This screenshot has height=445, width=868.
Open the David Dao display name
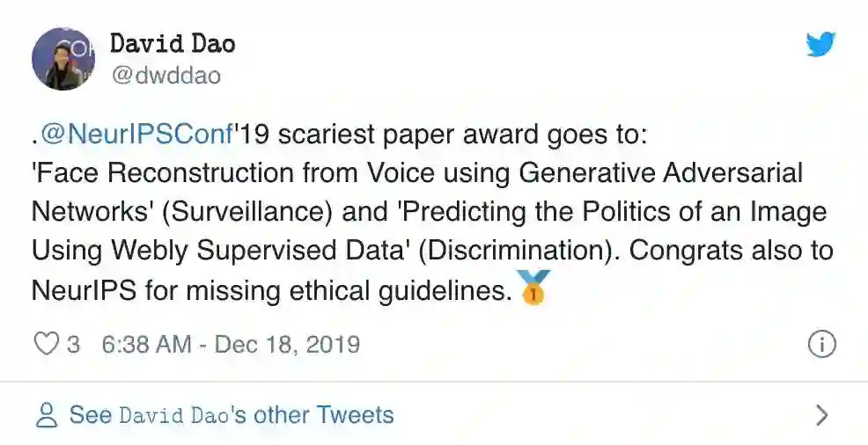(173, 44)
